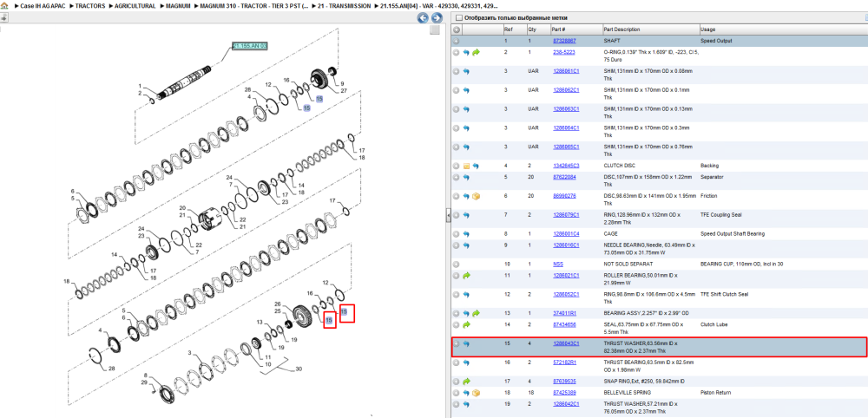Open part number 238-5223 link
Screen dimensions: 868x418
(x=564, y=53)
